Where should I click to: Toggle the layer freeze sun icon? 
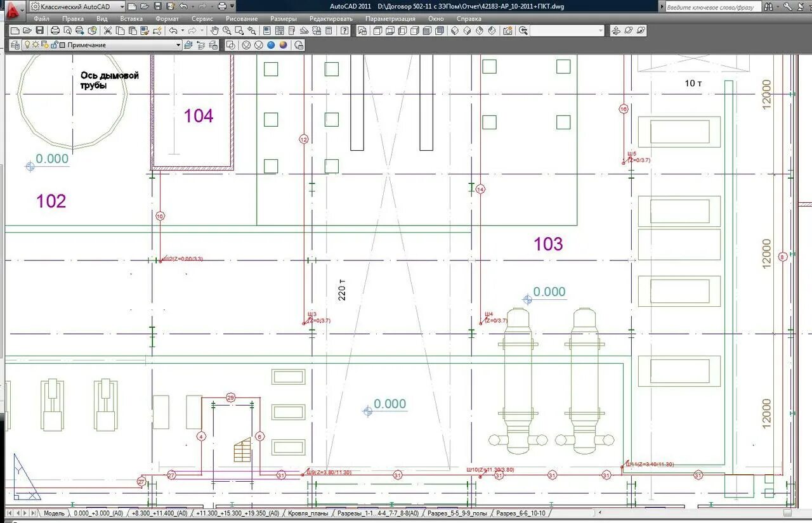(x=36, y=45)
